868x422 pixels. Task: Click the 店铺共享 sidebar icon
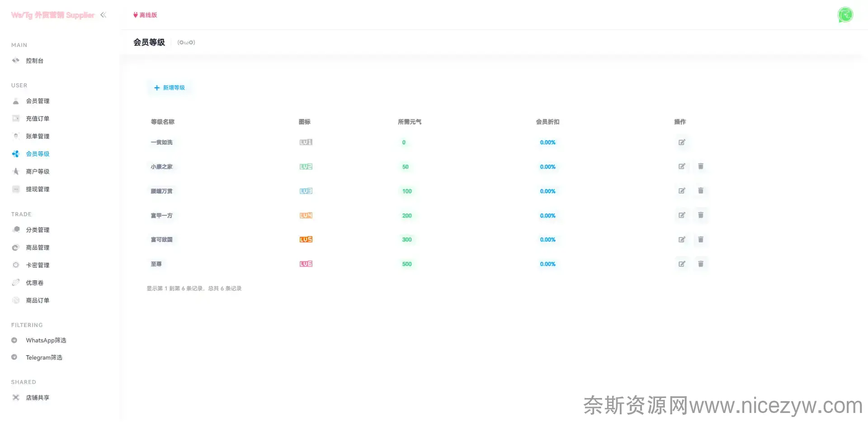click(16, 398)
